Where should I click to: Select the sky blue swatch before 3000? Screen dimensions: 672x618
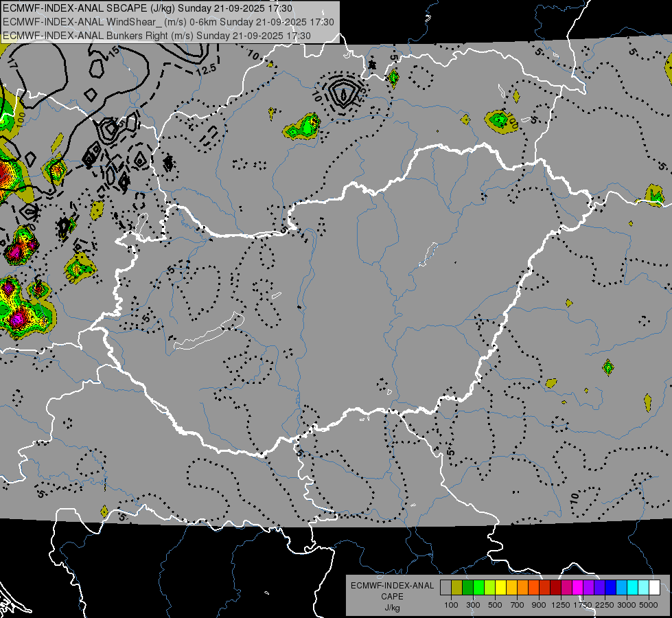tap(621, 588)
